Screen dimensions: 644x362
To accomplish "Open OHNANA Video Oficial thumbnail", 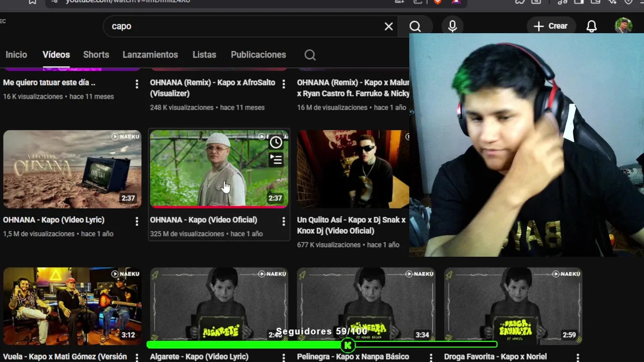I will click(x=219, y=169).
